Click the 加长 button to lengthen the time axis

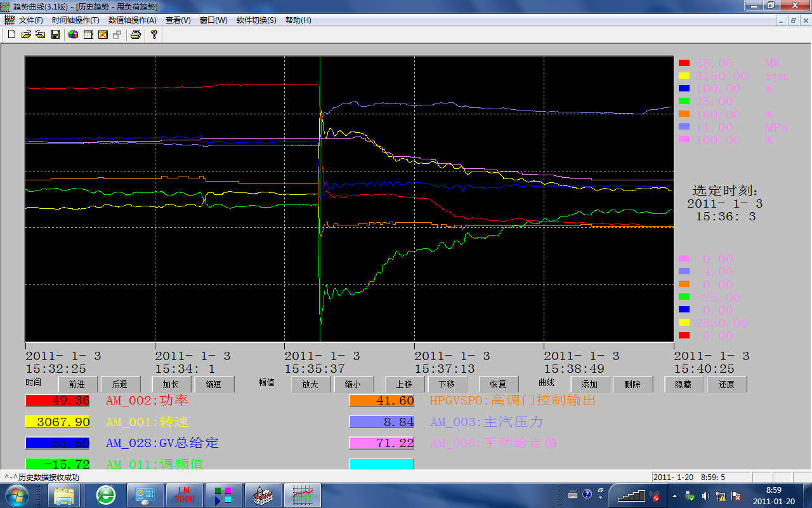[x=171, y=384]
